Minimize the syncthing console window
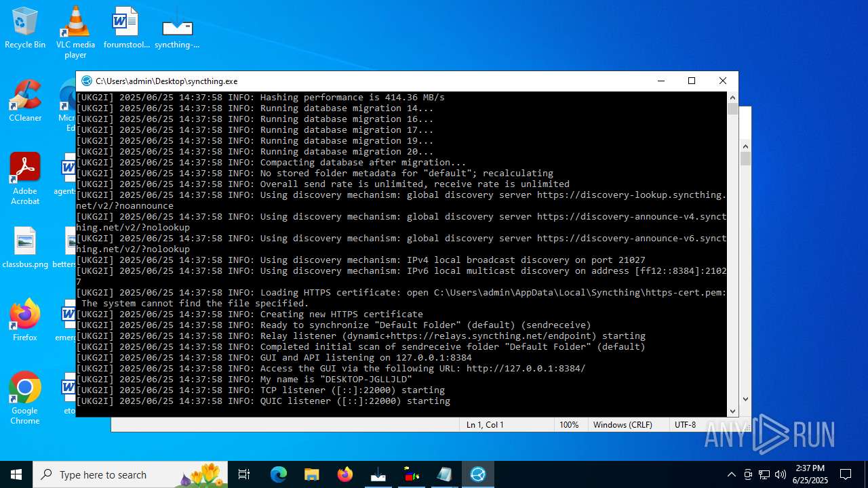This screenshot has height=488, width=868. click(x=660, y=81)
